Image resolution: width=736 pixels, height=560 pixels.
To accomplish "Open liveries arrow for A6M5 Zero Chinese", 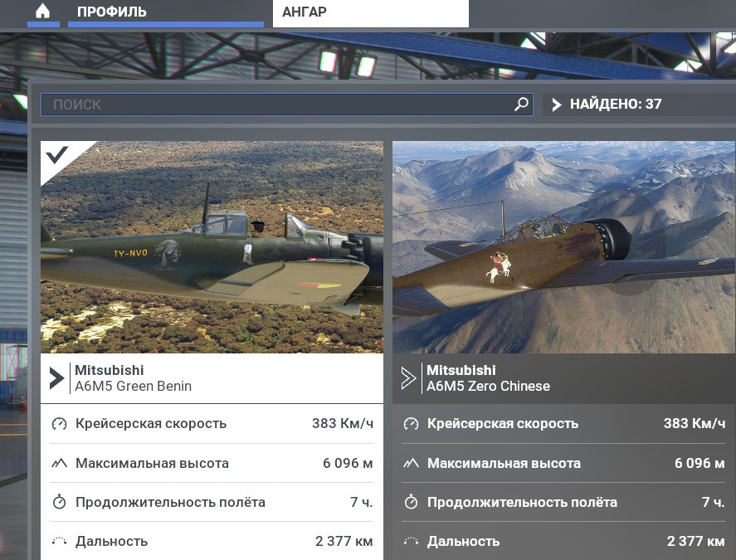I will click(x=408, y=377).
